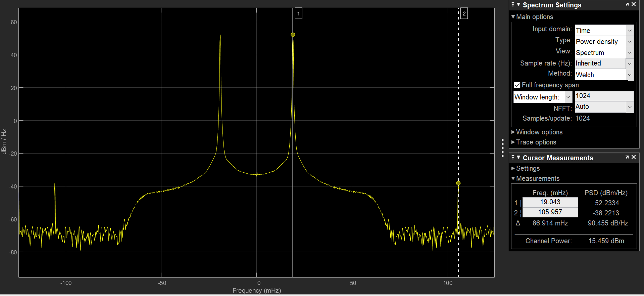This screenshot has height=296, width=644.
Task: Open the Input domain dropdown
Action: pos(630,30)
